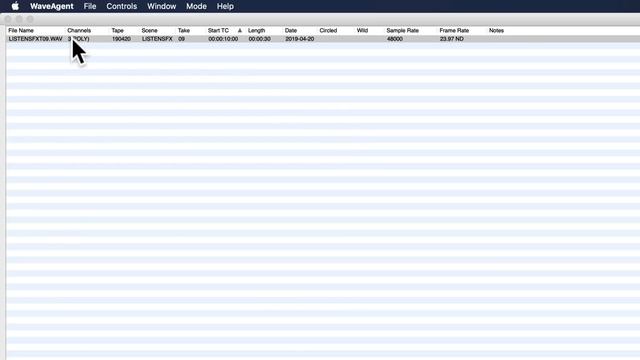
Task: Sort by Frame Rate column header
Action: click(454, 31)
